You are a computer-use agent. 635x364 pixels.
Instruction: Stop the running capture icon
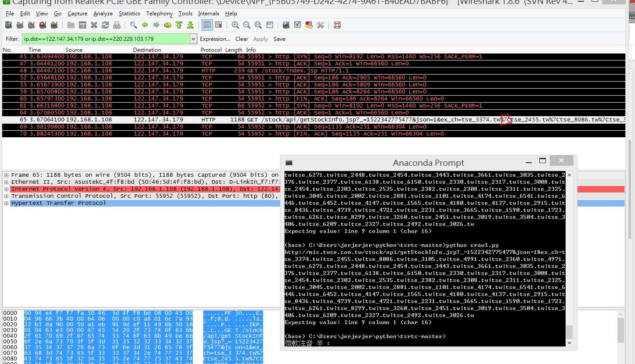point(43,25)
